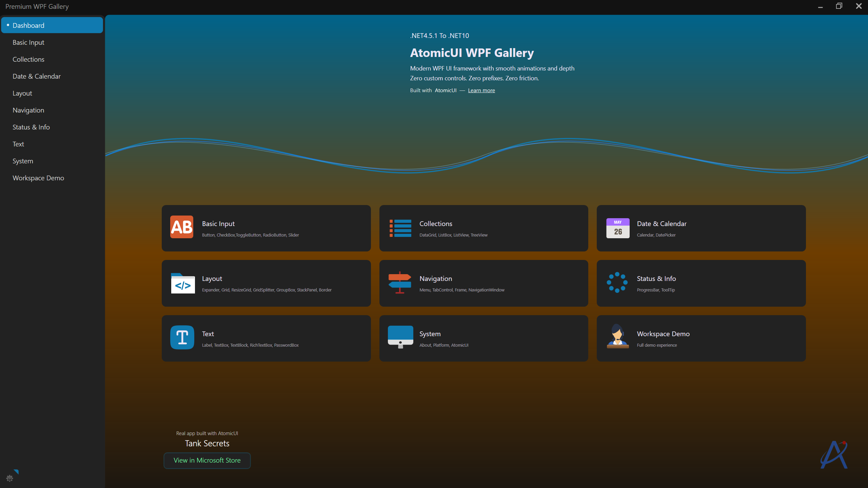The width and height of the screenshot is (868, 488).
Task: Select Dashboard in the sidebar
Action: (52, 25)
